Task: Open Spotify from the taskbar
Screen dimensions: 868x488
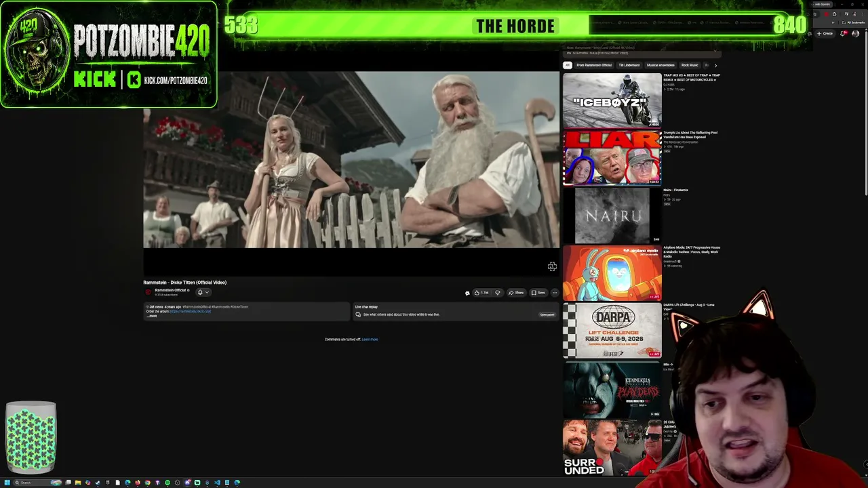Action: (167, 483)
